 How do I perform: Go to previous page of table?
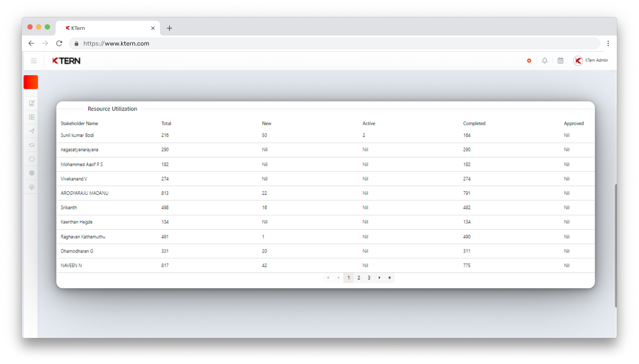point(338,278)
